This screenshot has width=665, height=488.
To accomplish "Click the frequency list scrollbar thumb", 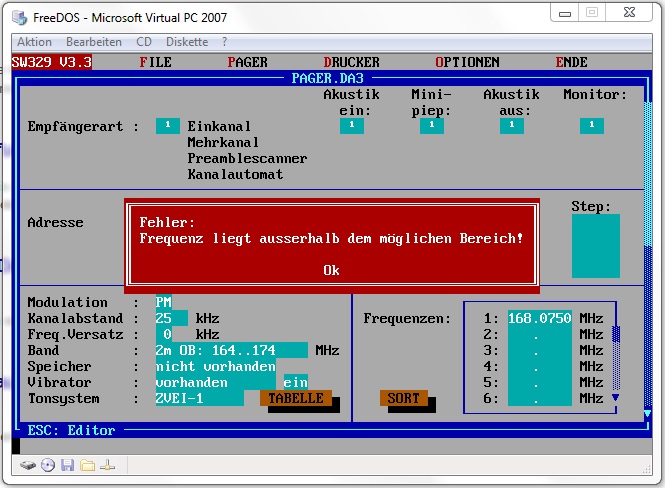I will click(616, 335).
